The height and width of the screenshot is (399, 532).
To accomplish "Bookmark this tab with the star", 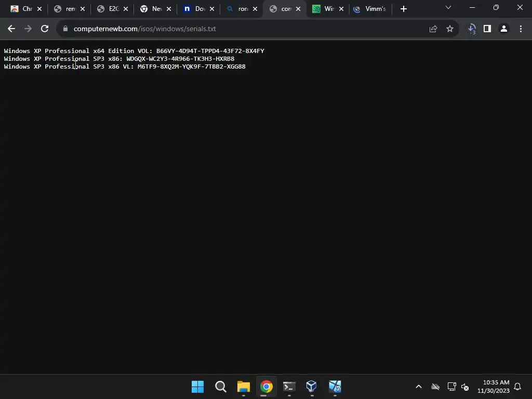I will (450, 29).
